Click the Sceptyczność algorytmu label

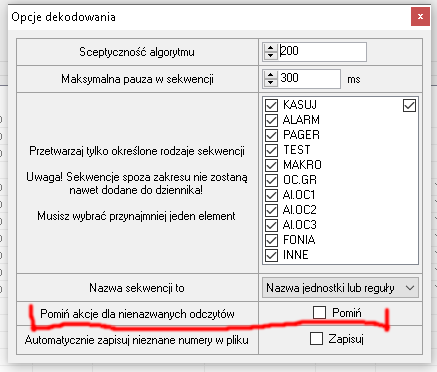137,52
